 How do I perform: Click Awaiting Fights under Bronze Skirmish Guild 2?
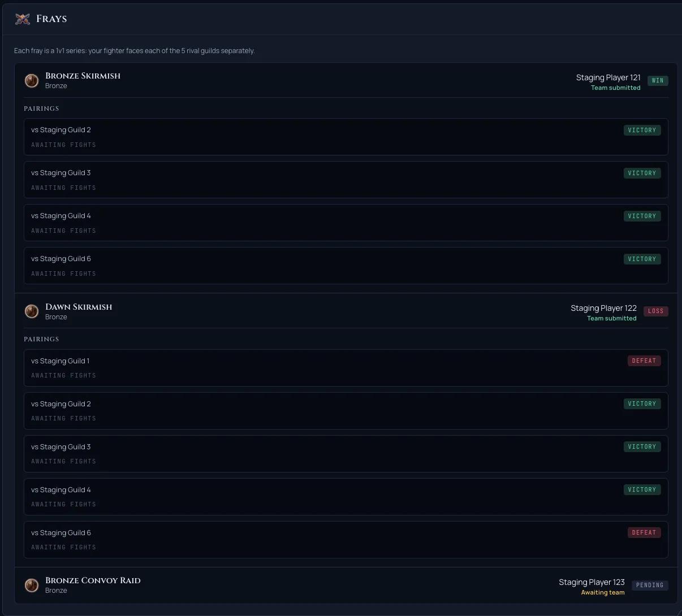63,145
